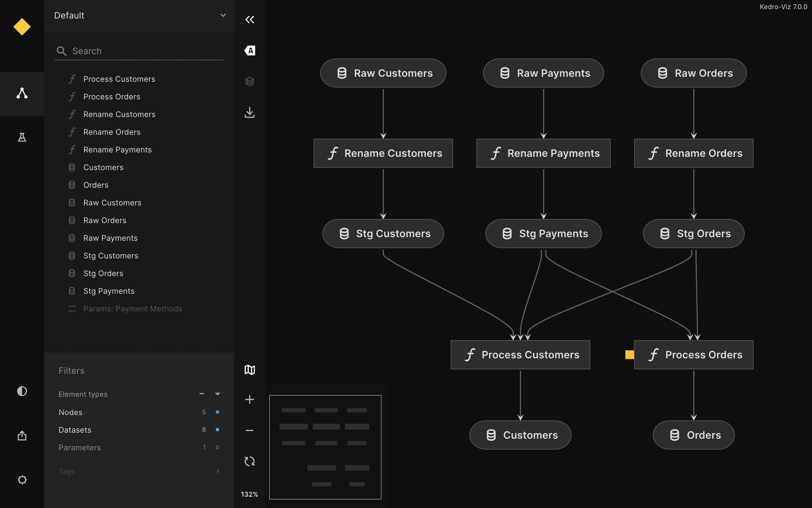Open the Default pipeline dropdown

(x=139, y=15)
